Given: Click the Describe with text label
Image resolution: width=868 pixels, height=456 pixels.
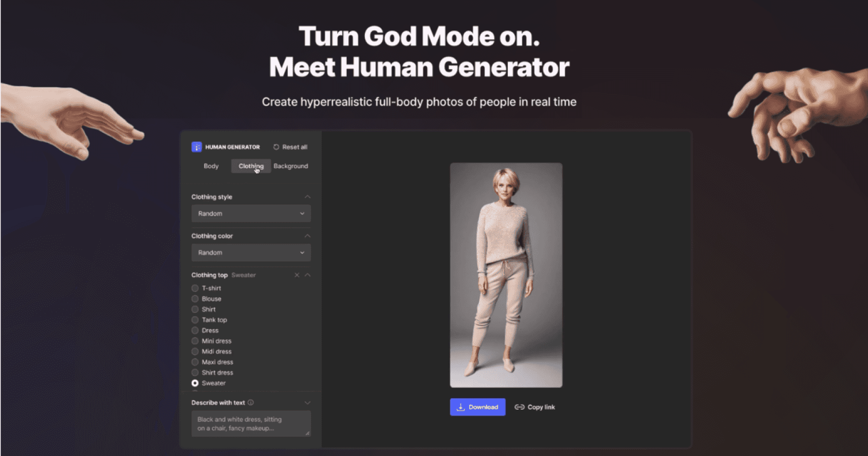Looking at the screenshot, I should point(218,402).
